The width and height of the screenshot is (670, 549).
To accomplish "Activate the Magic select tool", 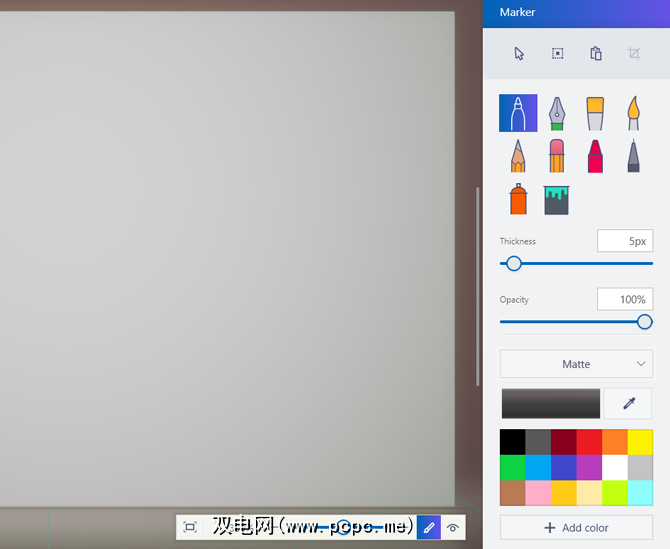I will coord(557,54).
